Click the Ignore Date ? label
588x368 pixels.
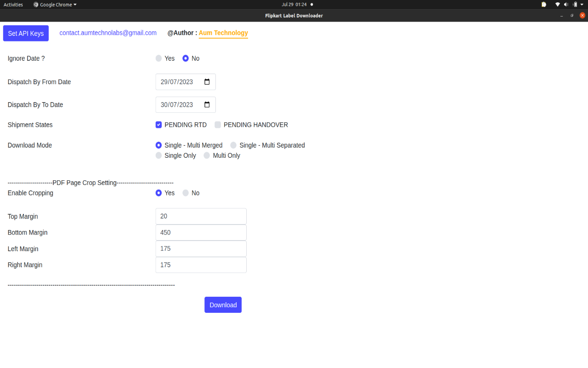point(26,58)
